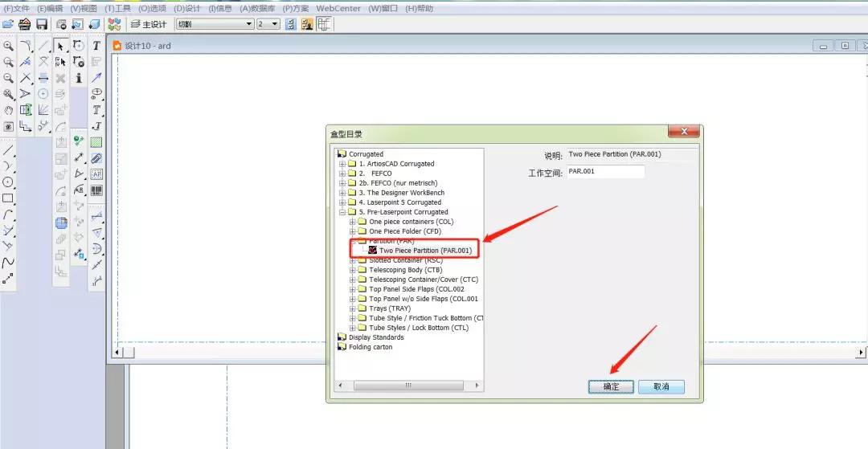This screenshot has height=449, width=868.
Task: Select the zoom in magnifier tool
Action: pos(8,46)
